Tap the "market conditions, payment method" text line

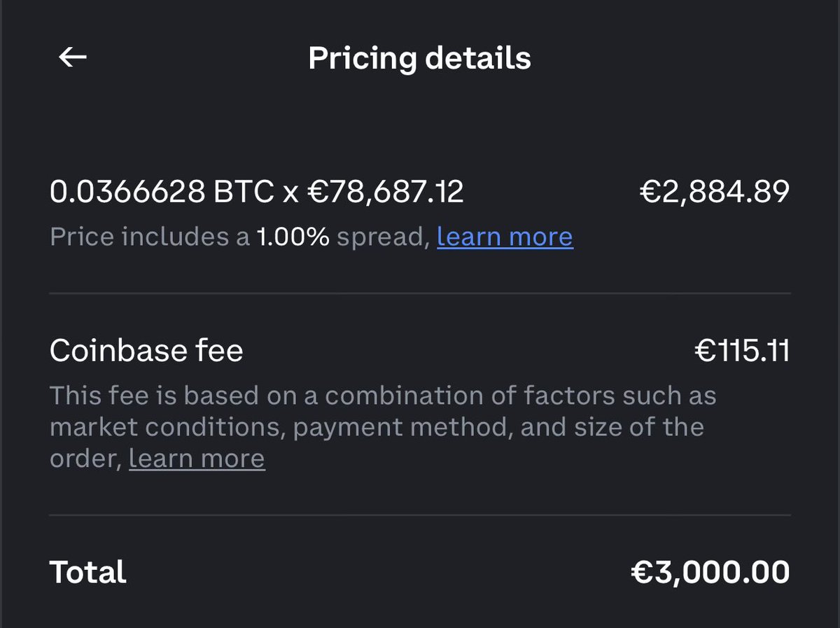(x=280, y=427)
